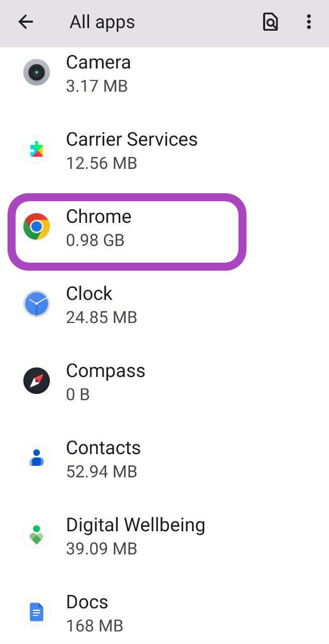329x644 pixels.
Task: Open the three-dot overflow menu
Action: (x=308, y=22)
